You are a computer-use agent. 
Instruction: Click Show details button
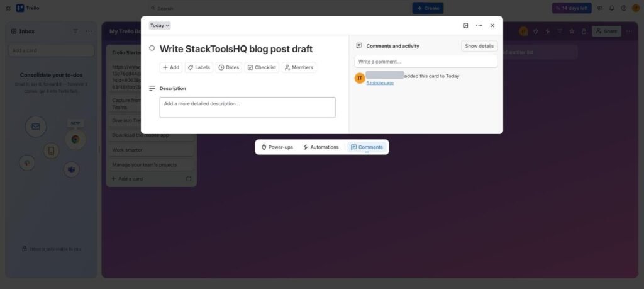(x=479, y=46)
